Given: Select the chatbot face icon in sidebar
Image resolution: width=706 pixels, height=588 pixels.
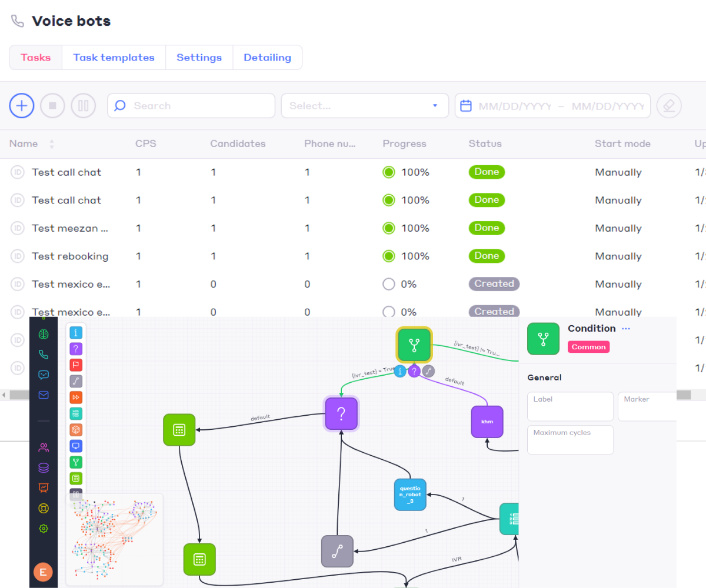Looking at the screenshot, I should click(x=44, y=375).
